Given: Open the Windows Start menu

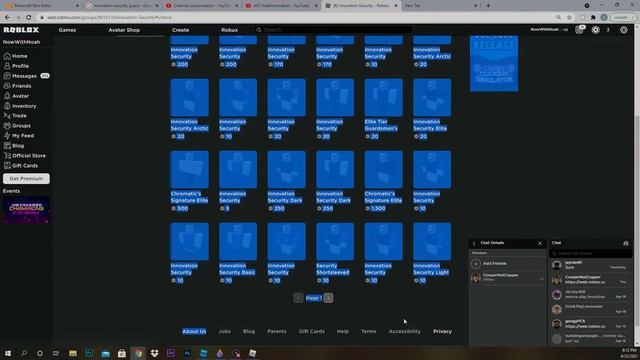Looking at the screenshot, I should (8, 353).
